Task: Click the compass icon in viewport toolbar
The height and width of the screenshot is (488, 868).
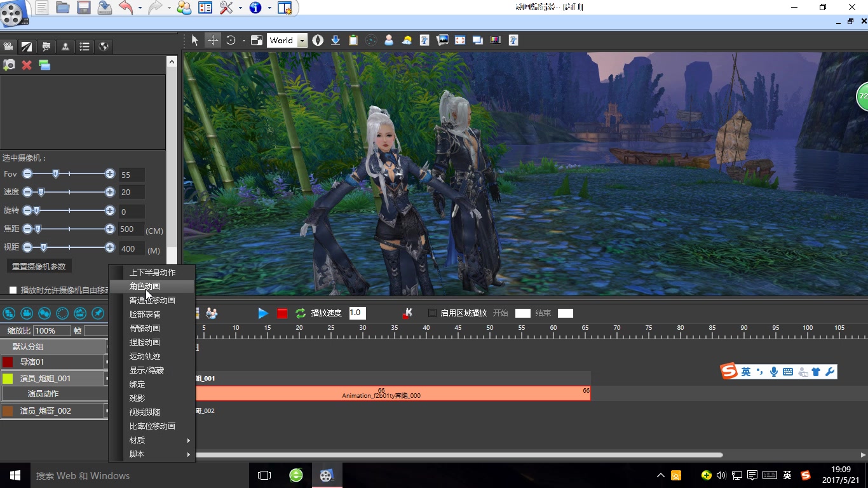Action: click(x=318, y=40)
